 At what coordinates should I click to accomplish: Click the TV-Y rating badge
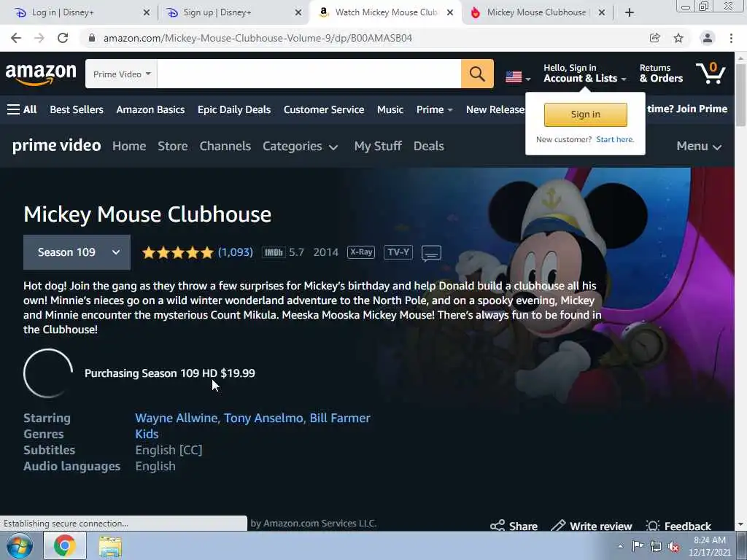click(398, 252)
